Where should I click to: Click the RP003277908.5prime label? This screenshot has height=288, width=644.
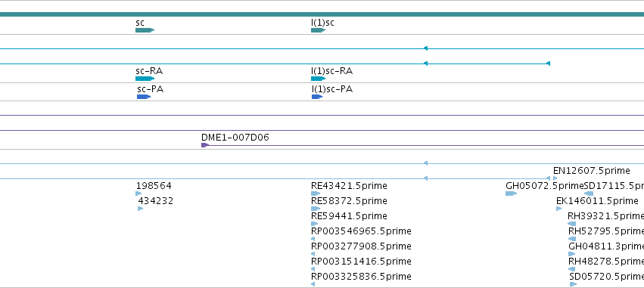click(x=361, y=246)
